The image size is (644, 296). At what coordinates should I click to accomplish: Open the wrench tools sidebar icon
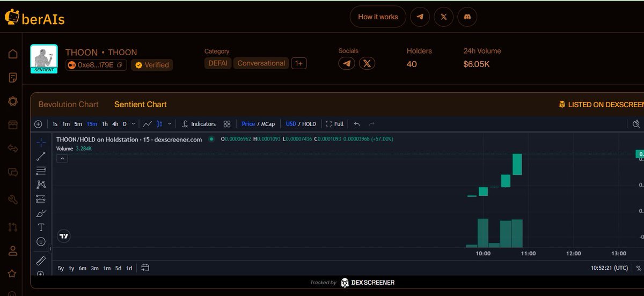[x=13, y=199]
